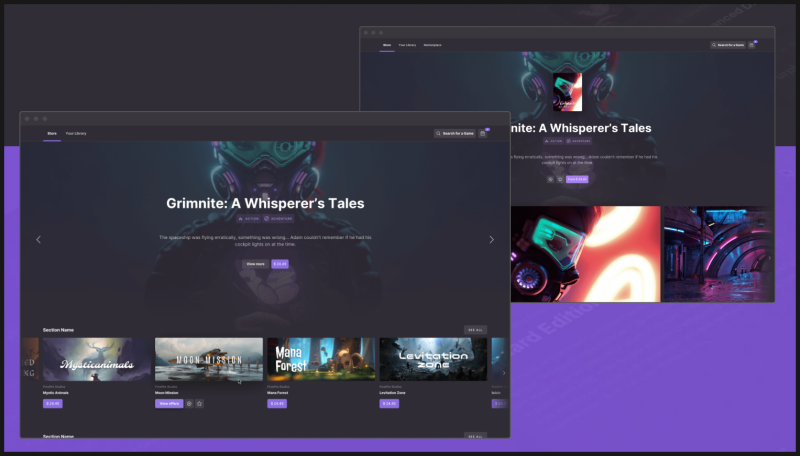Image resolution: width=800 pixels, height=456 pixels.
Task: Click the star icon in back window hero
Action: 560,179
